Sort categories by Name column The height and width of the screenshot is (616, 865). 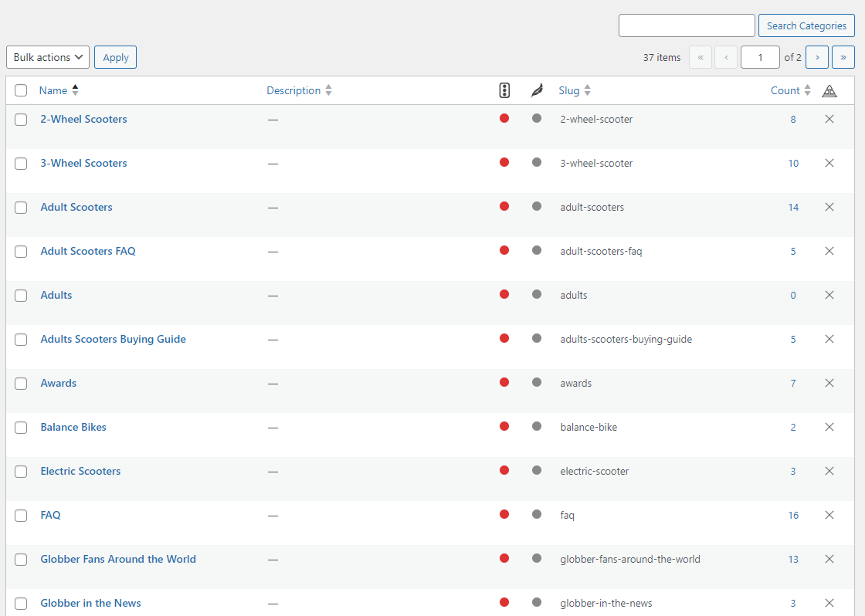(59, 90)
